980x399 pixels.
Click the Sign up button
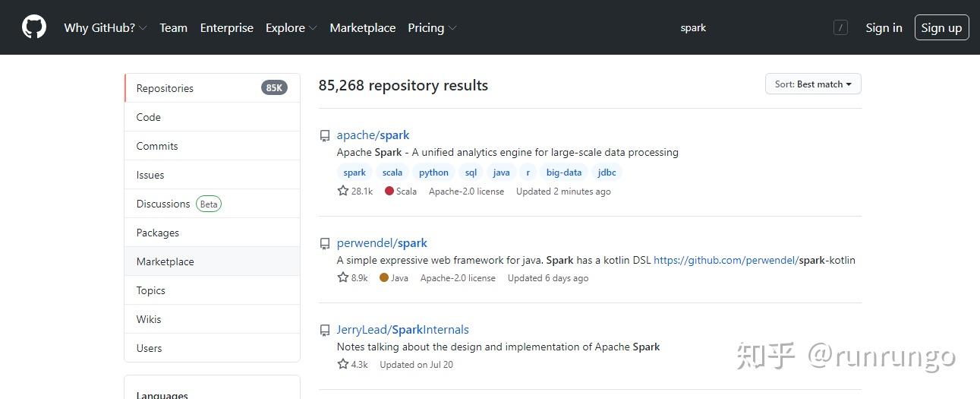(941, 27)
